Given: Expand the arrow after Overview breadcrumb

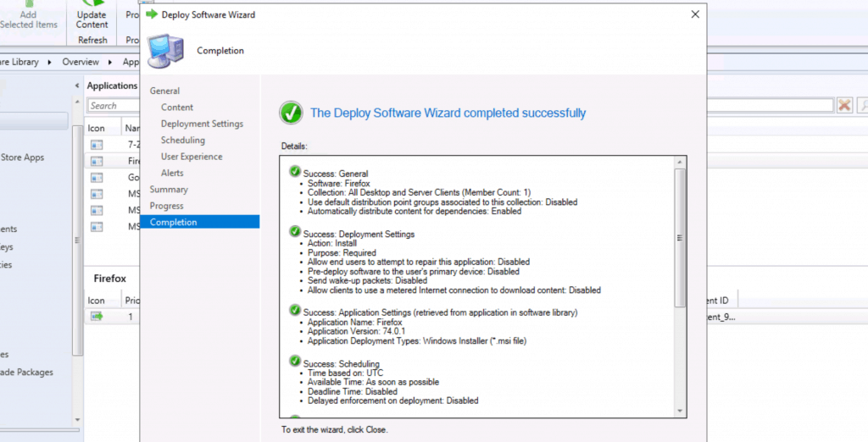Looking at the screenshot, I should coord(109,62).
